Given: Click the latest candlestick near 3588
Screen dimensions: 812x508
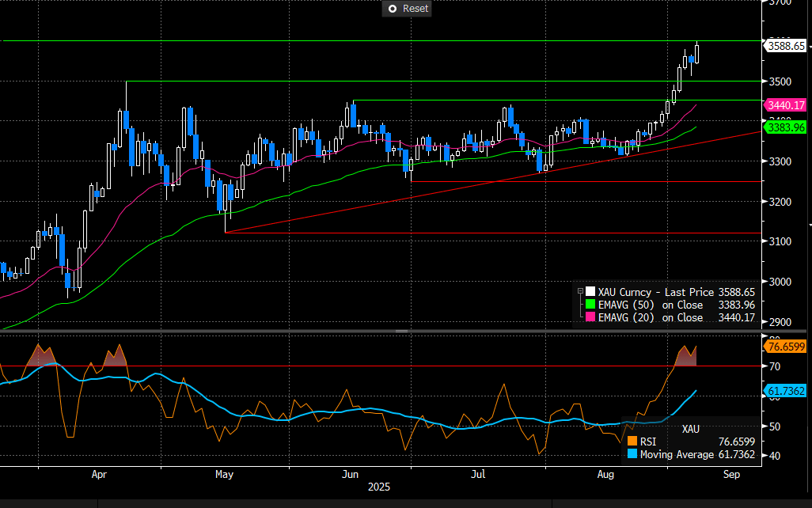Looking at the screenshot, I should [x=697, y=54].
